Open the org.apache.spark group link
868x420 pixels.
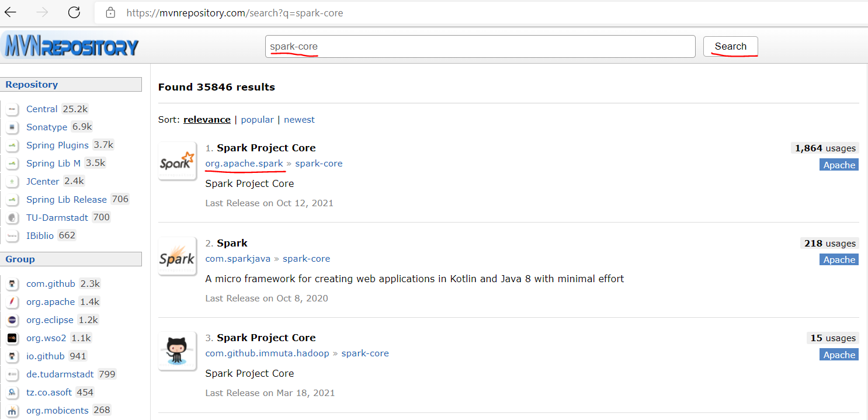(x=244, y=164)
